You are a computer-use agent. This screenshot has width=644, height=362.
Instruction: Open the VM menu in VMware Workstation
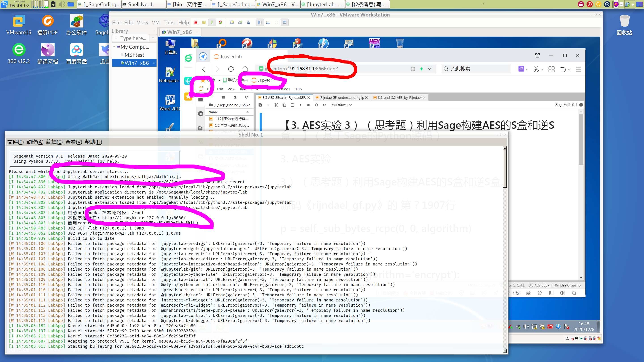click(155, 22)
